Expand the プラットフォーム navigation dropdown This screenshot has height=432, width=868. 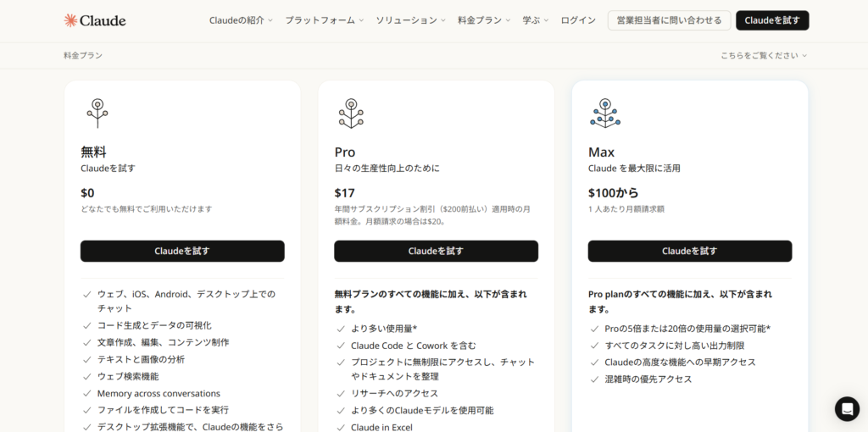pos(324,20)
